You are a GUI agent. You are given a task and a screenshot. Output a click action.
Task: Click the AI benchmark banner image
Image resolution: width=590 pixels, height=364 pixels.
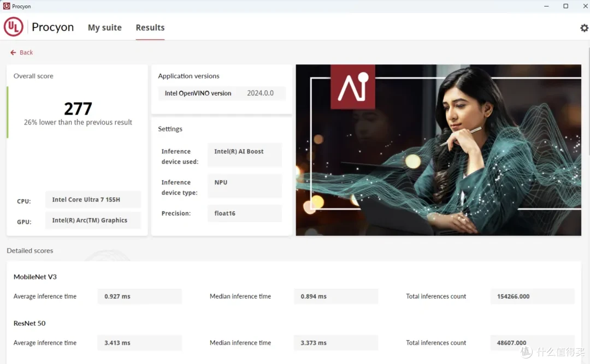tap(438, 150)
